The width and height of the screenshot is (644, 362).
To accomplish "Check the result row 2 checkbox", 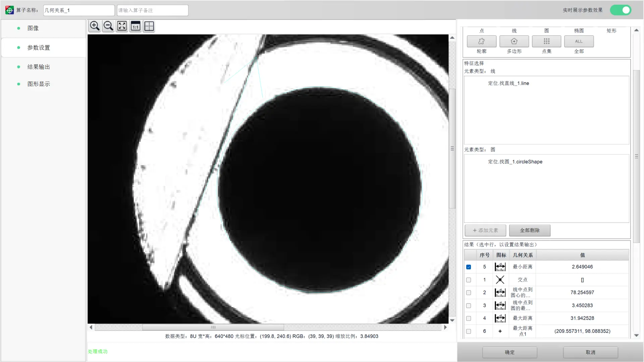I will 469,293.
